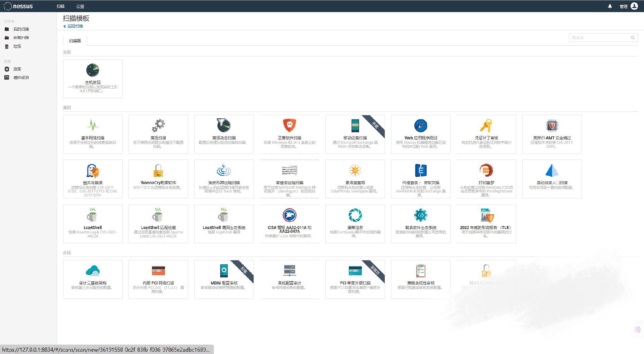The image size is (644, 354).
Task: Open 插件规则 in the sidebar
Action: [21, 78]
